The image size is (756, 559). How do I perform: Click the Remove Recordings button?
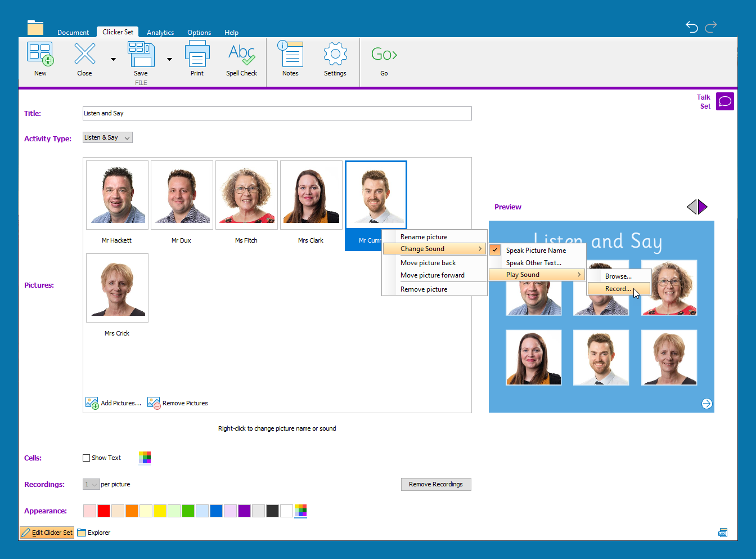436,485
